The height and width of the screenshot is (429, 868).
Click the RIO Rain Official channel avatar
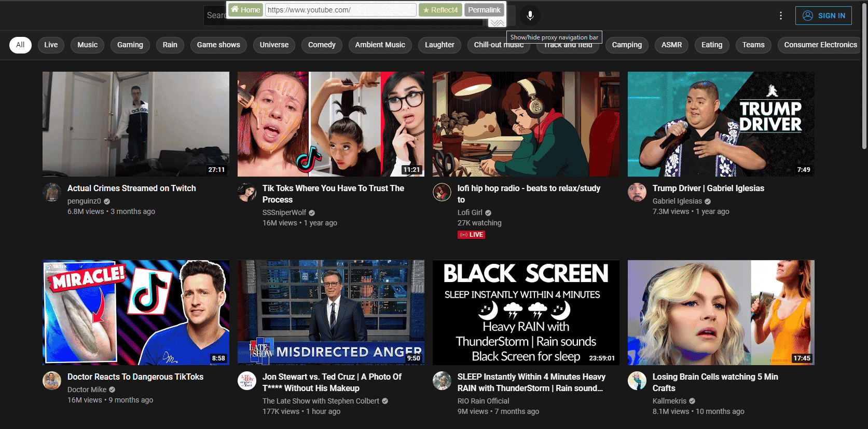442,381
